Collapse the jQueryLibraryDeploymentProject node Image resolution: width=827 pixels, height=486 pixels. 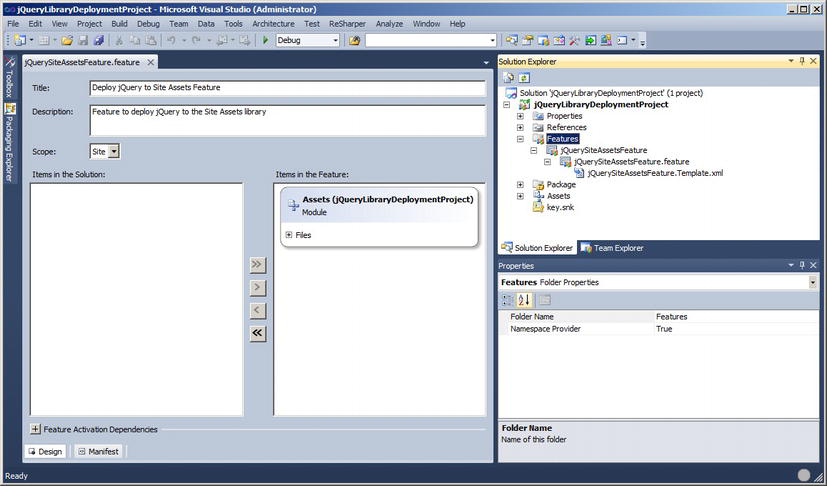506,104
